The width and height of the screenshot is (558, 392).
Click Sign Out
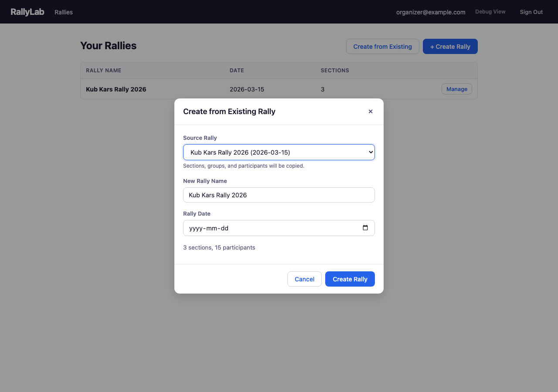pyautogui.click(x=531, y=12)
